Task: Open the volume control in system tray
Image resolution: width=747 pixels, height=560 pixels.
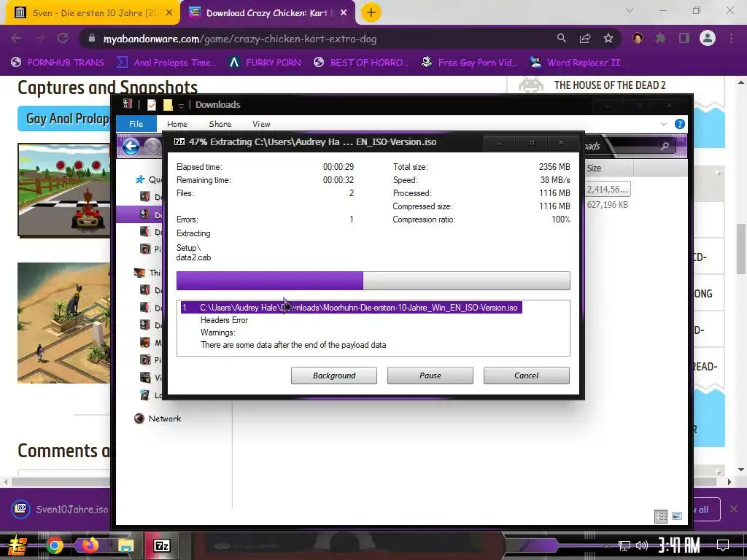Action: click(642, 545)
